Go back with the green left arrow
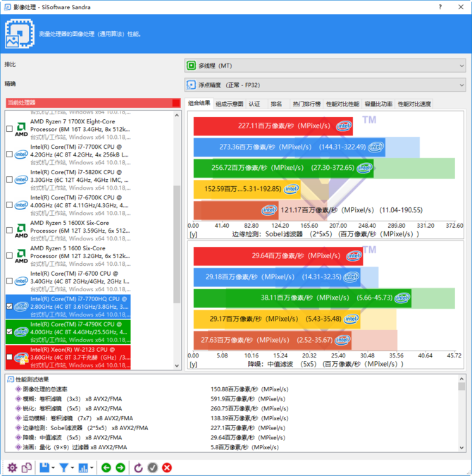Screen dimensions: 472x476 click(106, 468)
